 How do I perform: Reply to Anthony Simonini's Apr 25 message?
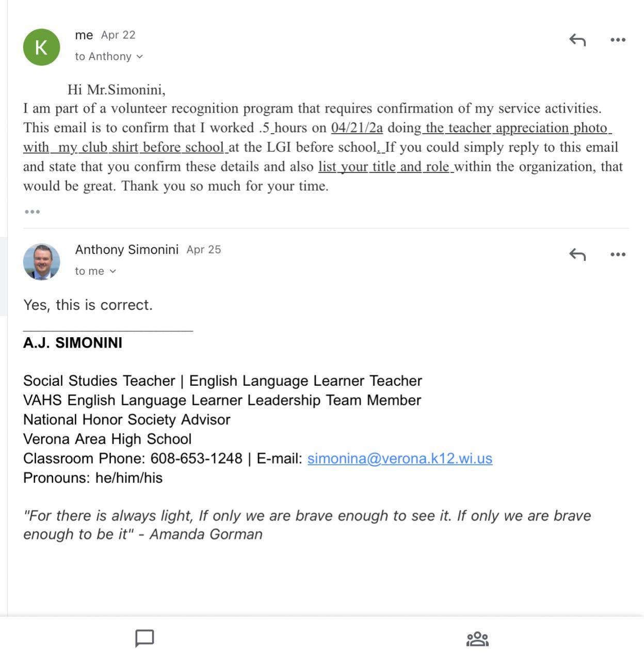point(577,255)
